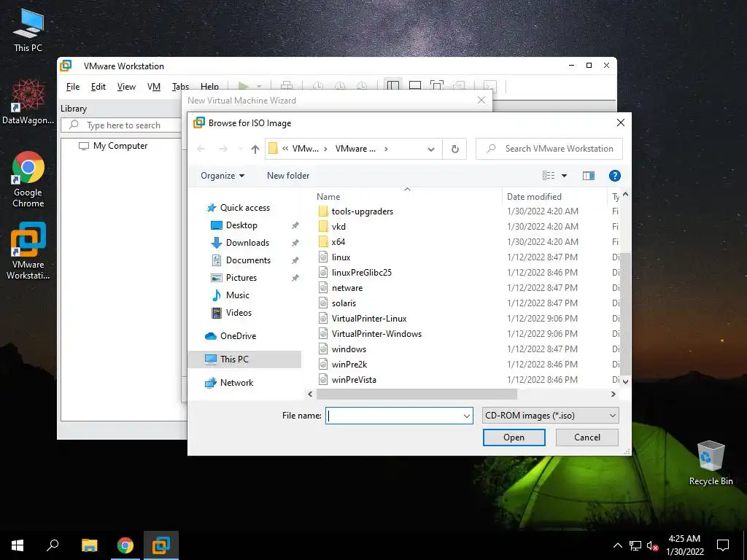
Task: Open This PC desktop icon
Action: click(28, 31)
